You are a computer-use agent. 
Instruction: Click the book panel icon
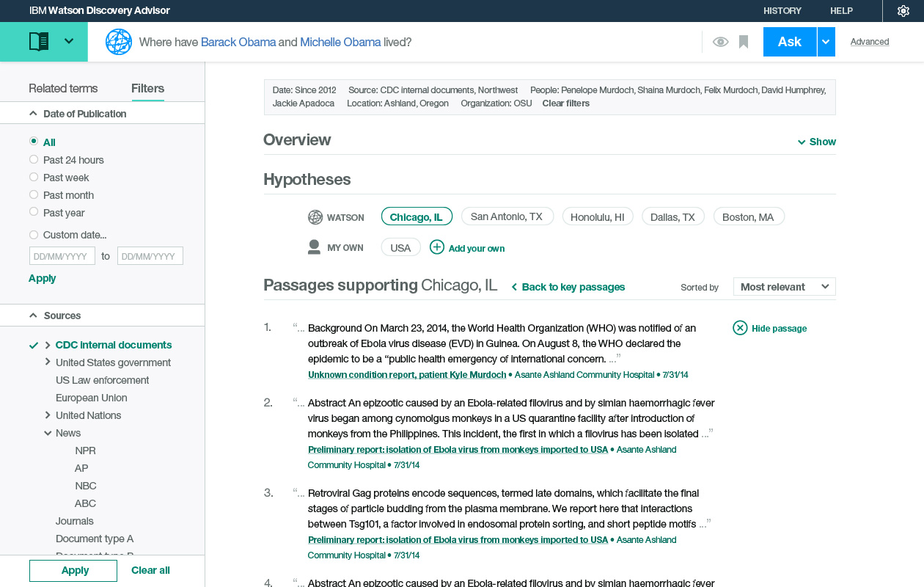point(39,42)
